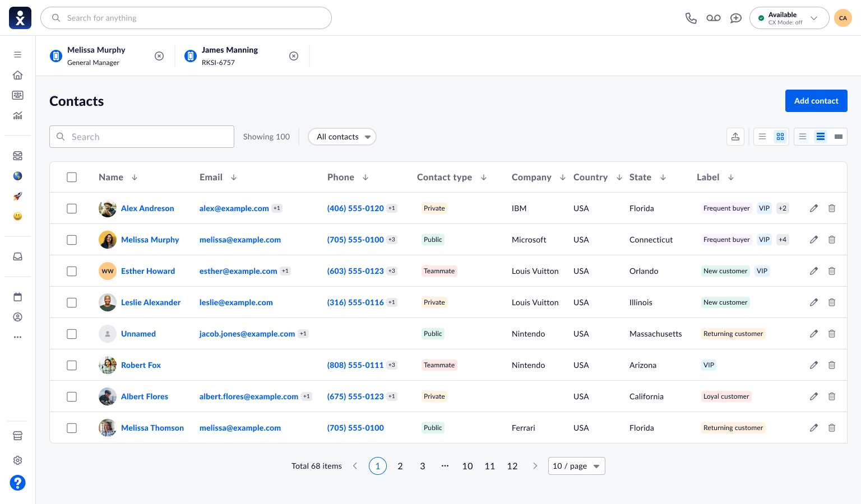This screenshot has height=504, width=861.
Task: Open Esther Howard's contact name link
Action: (x=148, y=271)
